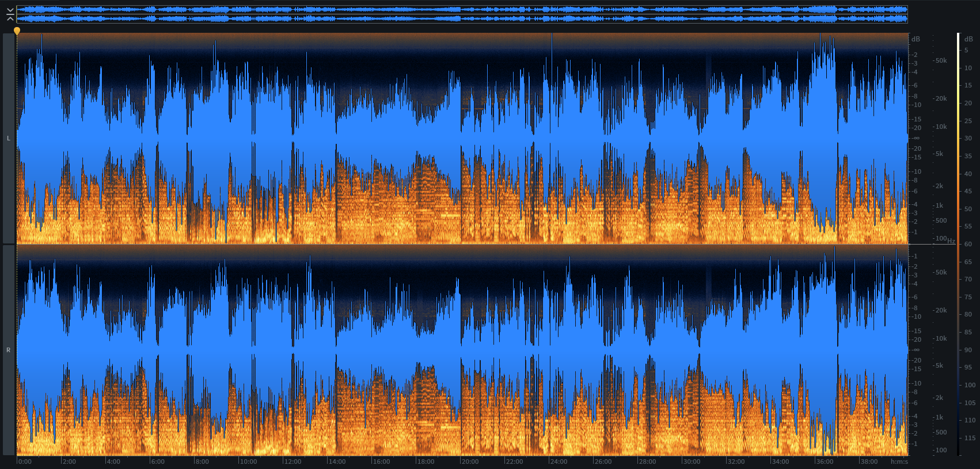Click the -∞ center on left amplitude ruler
The image size is (980, 469).
[916, 138]
